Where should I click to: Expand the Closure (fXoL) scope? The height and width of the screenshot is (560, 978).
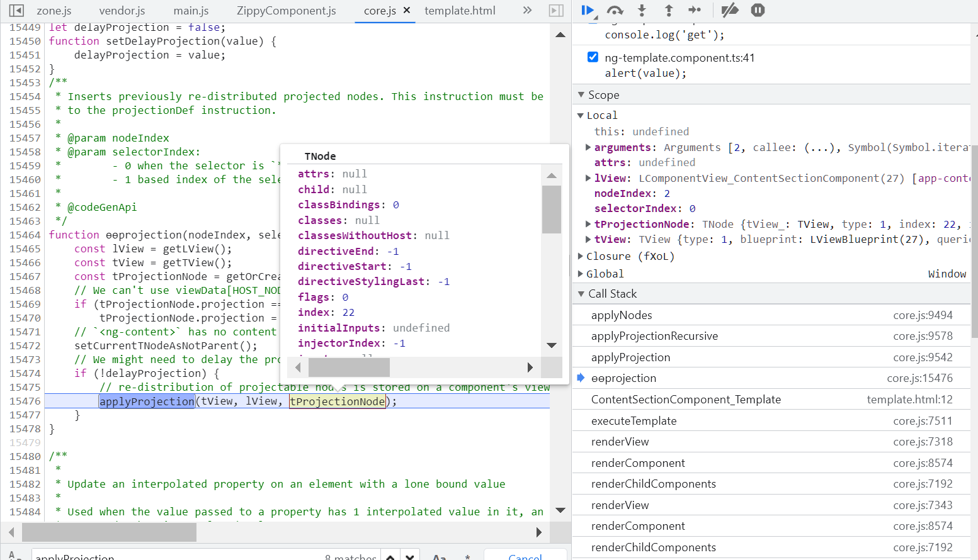pos(581,256)
